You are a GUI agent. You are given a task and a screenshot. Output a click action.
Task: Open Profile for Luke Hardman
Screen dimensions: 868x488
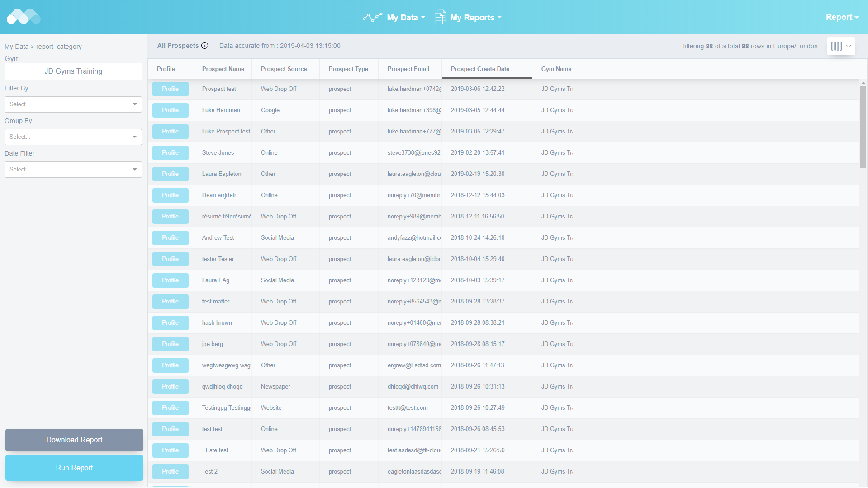tap(170, 110)
